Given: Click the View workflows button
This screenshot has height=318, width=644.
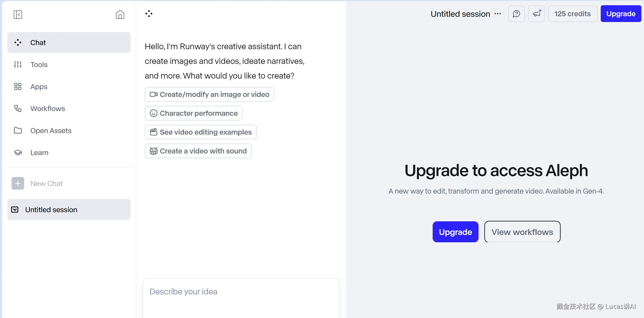Looking at the screenshot, I should (x=522, y=232).
